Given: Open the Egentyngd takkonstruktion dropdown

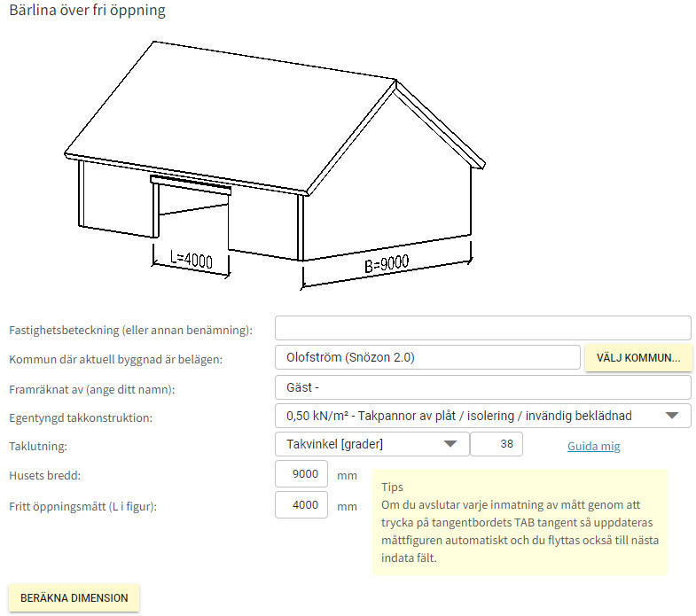Looking at the screenshot, I should click(x=482, y=416).
